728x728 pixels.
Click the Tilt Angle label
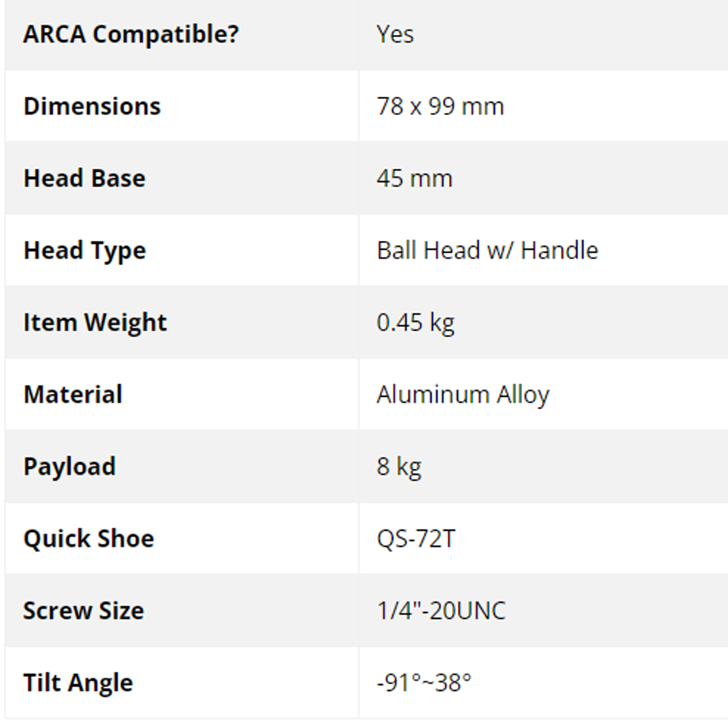tap(78, 683)
